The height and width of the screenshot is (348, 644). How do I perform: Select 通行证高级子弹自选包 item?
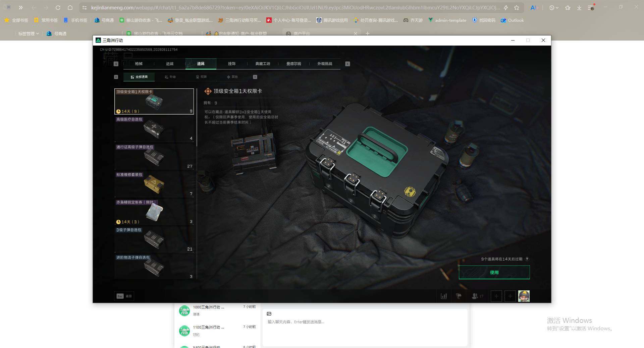[x=154, y=157]
